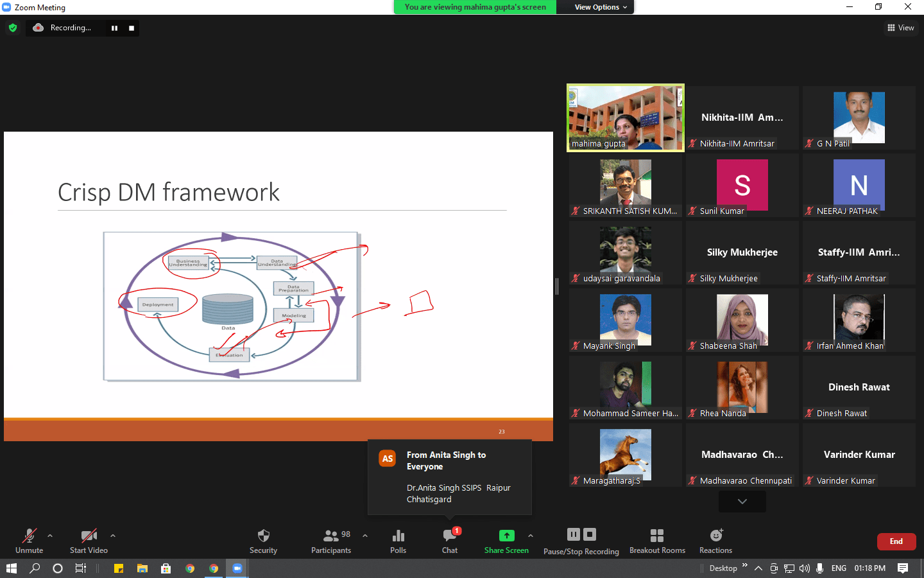924x578 pixels.
Task: Select mahima gupta's video thumbnail
Action: [x=626, y=118]
